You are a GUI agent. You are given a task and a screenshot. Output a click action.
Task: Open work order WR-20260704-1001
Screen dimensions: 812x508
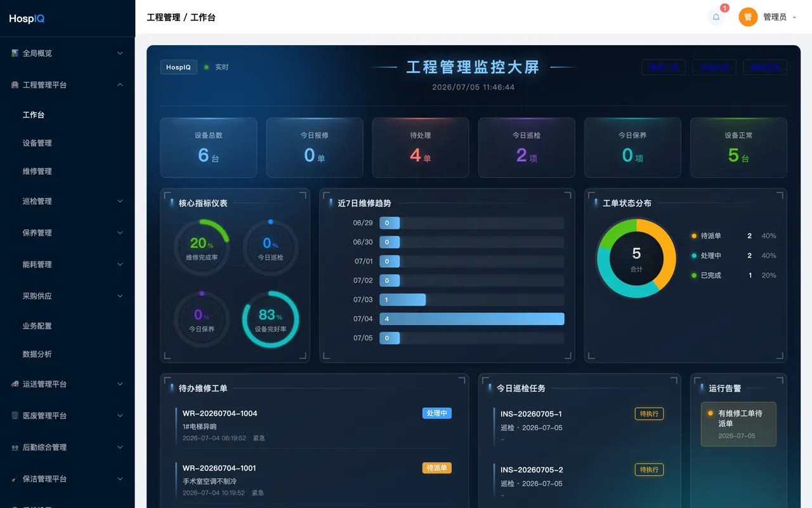tap(314, 480)
